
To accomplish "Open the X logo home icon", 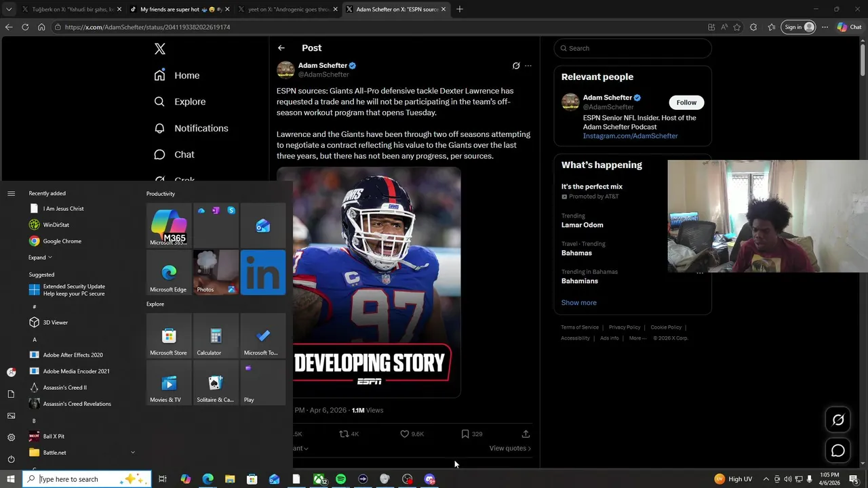I will [x=160, y=49].
